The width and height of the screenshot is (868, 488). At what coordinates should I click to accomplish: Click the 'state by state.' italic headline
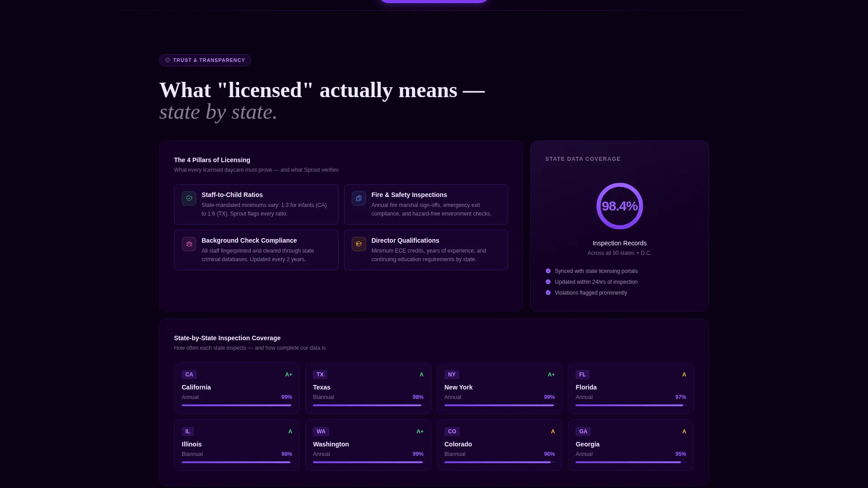coord(218,112)
